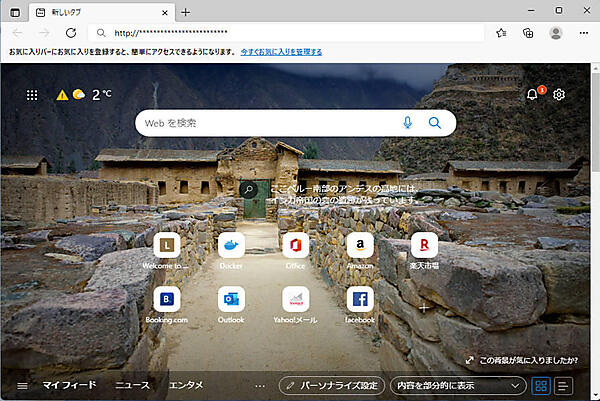Viewport: 600px width, 401px height.
Task: Click the weather warning triangle icon
Action: pyautogui.click(x=62, y=95)
